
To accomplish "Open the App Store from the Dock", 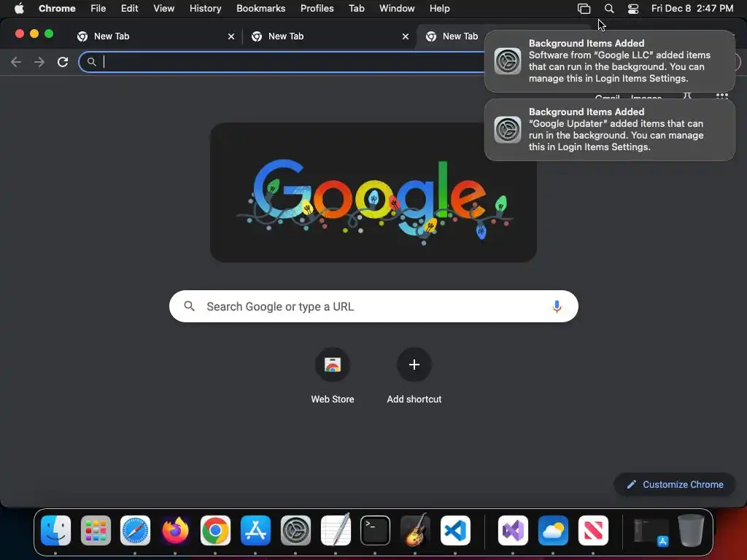I will click(255, 531).
